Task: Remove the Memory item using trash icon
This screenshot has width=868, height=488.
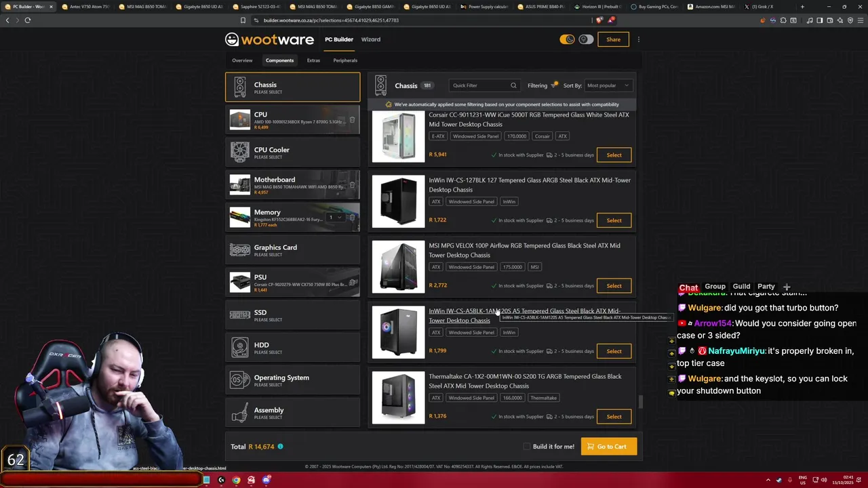Action: [x=352, y=218]
